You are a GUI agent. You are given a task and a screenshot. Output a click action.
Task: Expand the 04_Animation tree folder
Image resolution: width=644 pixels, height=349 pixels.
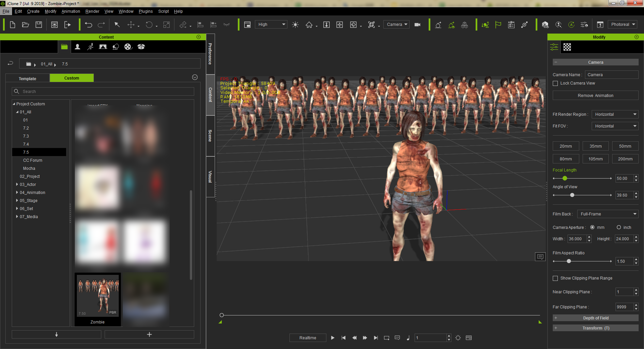coord(17,192)
